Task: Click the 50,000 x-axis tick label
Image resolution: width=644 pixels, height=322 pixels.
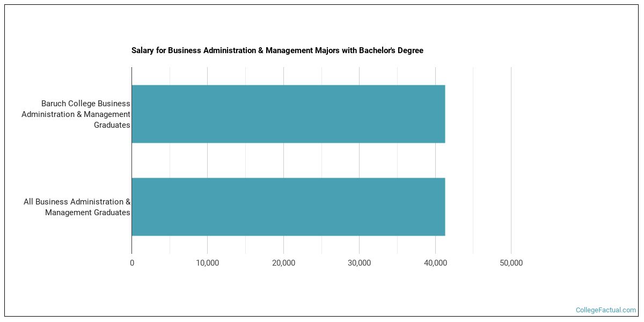Action: coord(511,263)
